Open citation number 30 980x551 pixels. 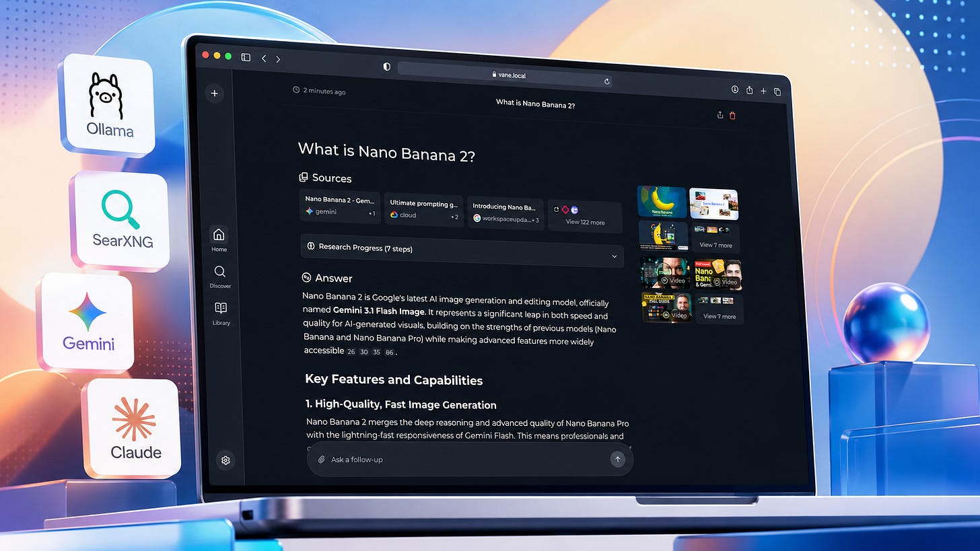click(x=363, y=351)
